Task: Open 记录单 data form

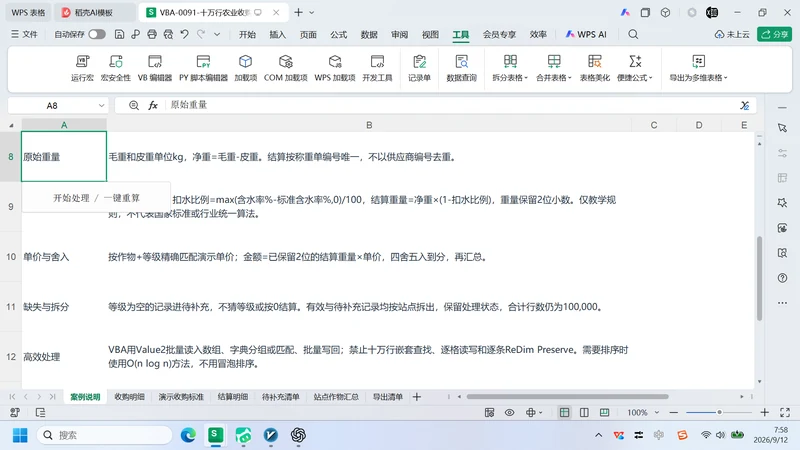Action: 419,68
